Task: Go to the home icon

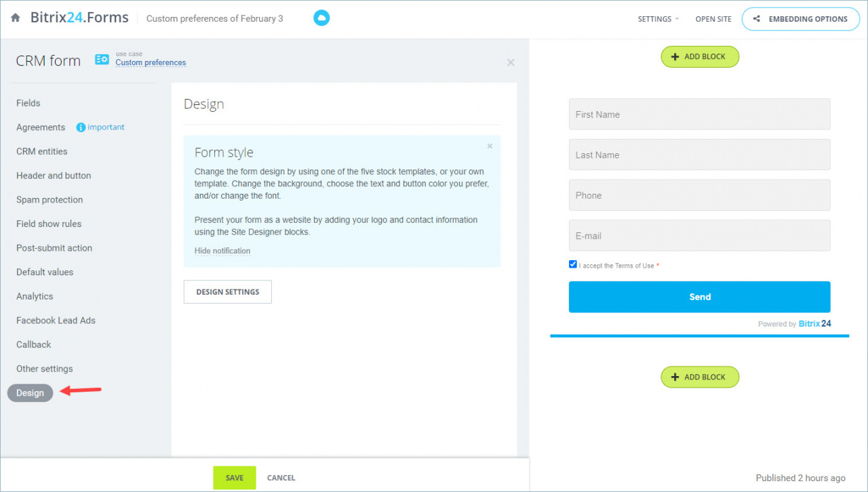Action: [16, 18]
